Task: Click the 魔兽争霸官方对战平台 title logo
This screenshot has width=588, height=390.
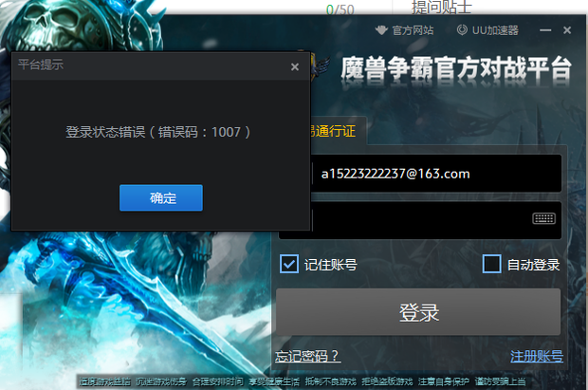Action: [x=456, y=68]
